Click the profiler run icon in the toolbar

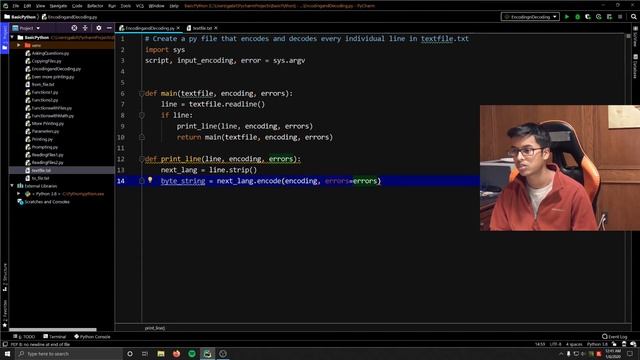point(598,17)
